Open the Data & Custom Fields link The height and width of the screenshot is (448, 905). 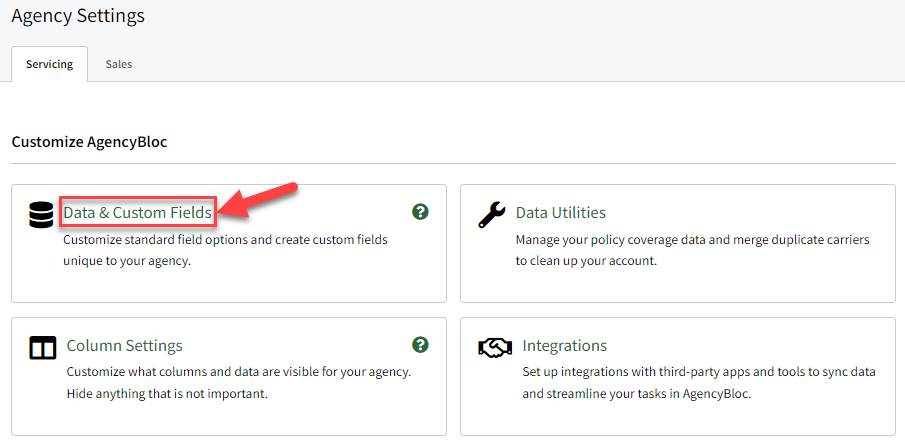137,213
